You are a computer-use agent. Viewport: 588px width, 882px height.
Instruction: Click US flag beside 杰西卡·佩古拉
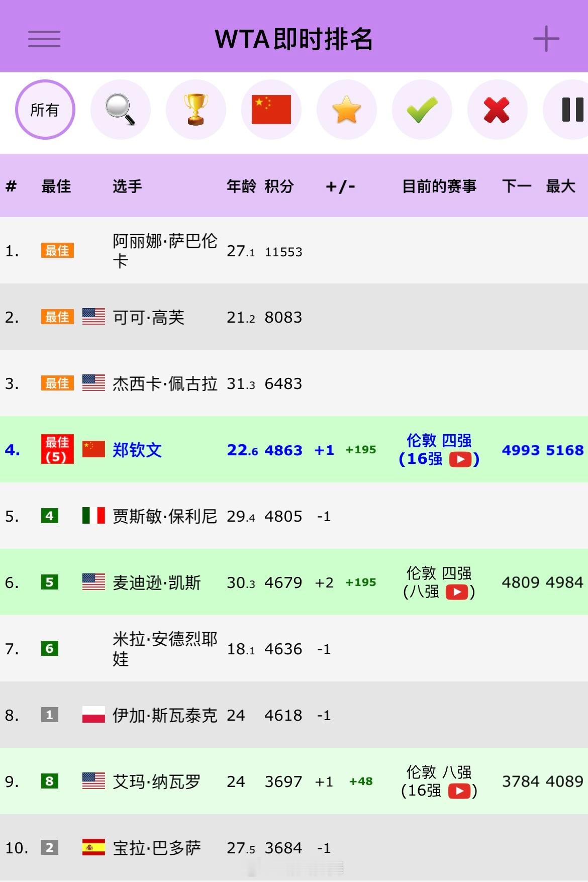93,383
